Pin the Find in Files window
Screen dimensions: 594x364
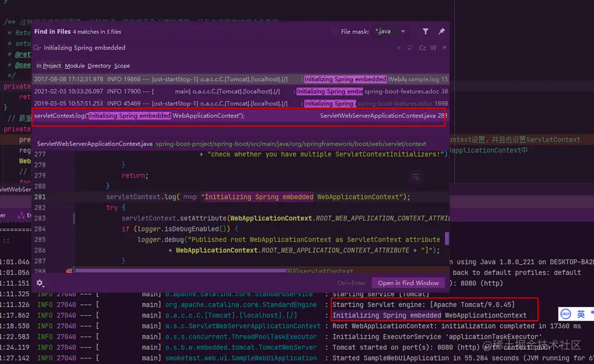[x=442, y=32]
